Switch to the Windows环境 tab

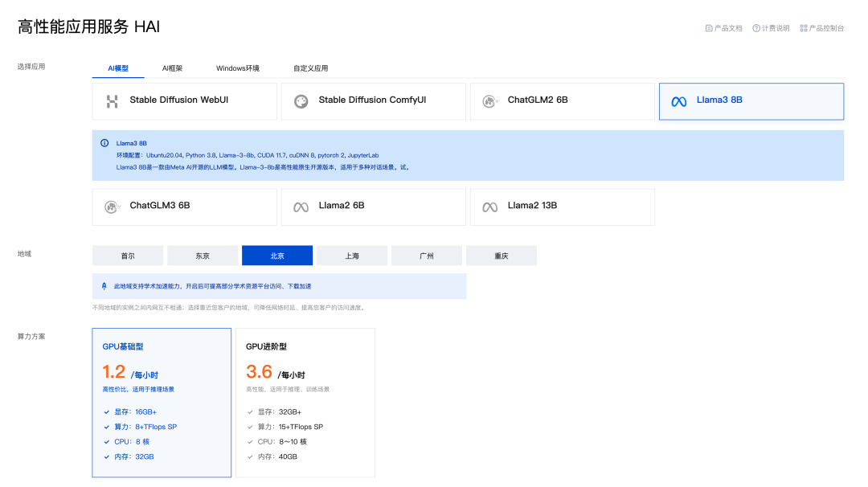238,68
